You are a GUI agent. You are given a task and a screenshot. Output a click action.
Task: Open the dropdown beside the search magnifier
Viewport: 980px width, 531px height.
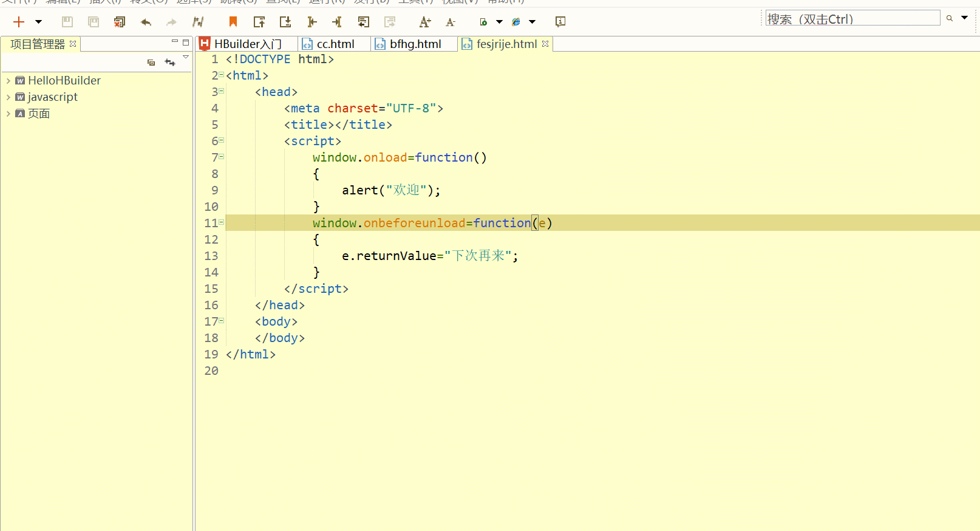click(964, 18)
